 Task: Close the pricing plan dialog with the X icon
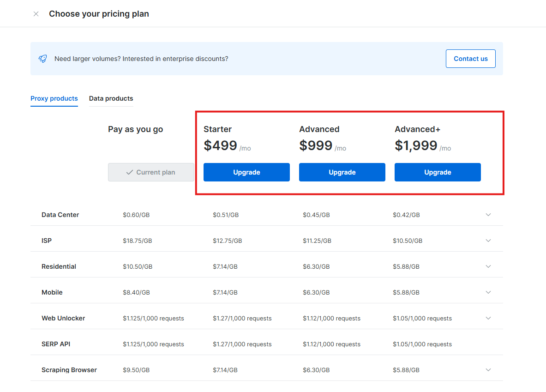tap(36, 14)
